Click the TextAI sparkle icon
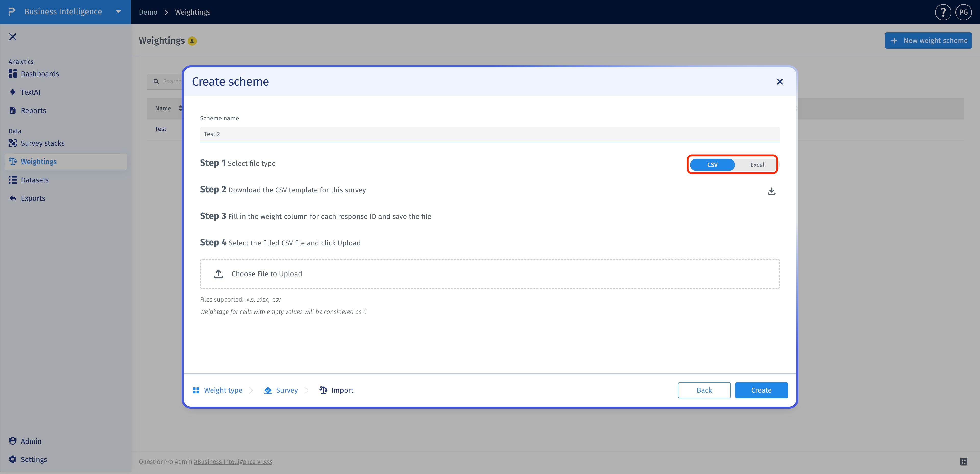This screenshot has width=980, height=474. tap(13, 92)
